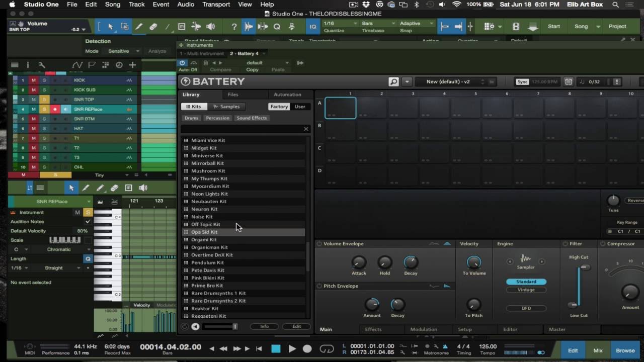Toggle monitor on SNR REPlace track
This screenshot has height=362, width=644.
click(65, 109)
